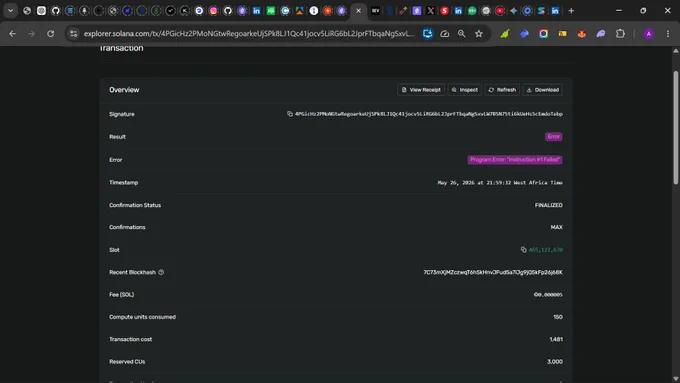
Task: Open the speedometer performance icon
Action: click(445, 33)
